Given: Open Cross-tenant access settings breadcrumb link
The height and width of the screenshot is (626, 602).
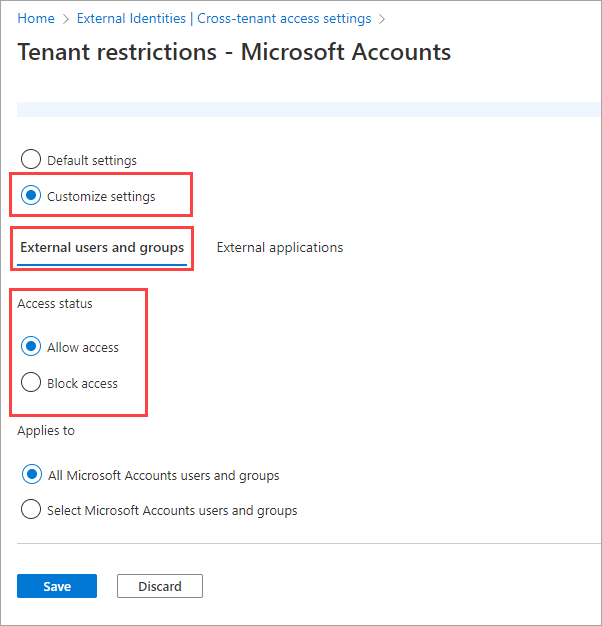Looking at the screenshot, I should [x=224, y=18].
